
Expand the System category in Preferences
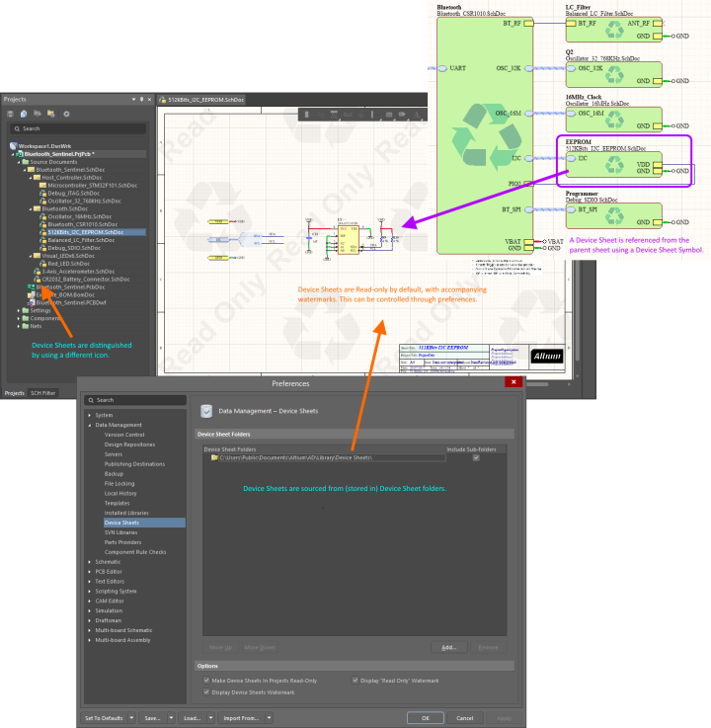90,415
